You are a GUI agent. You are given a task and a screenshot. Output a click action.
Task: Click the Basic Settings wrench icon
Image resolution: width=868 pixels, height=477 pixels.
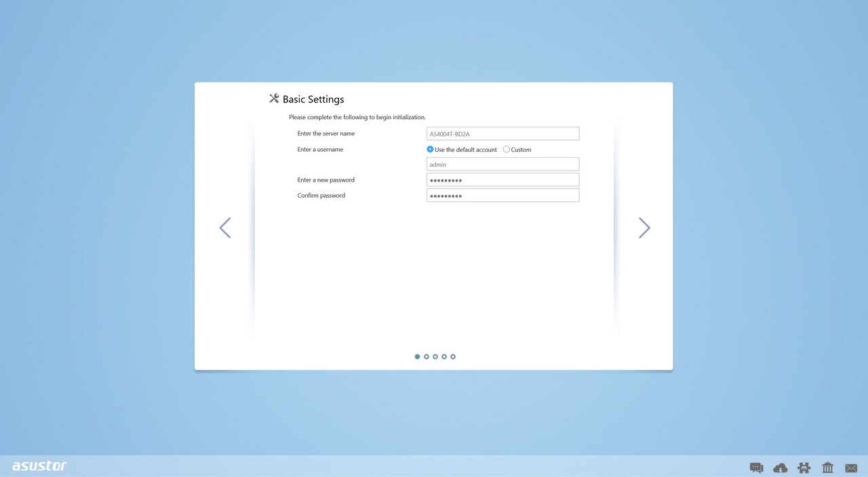click(x=274, y=99)
